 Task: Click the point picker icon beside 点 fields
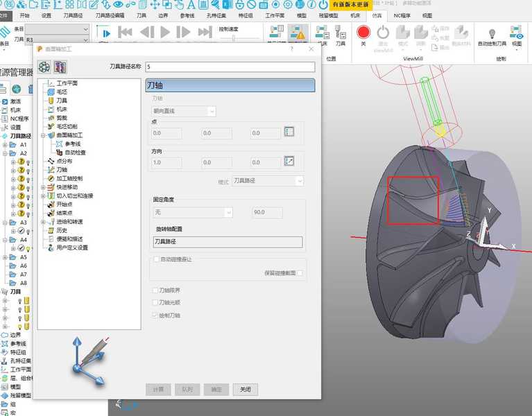(290, 132)
